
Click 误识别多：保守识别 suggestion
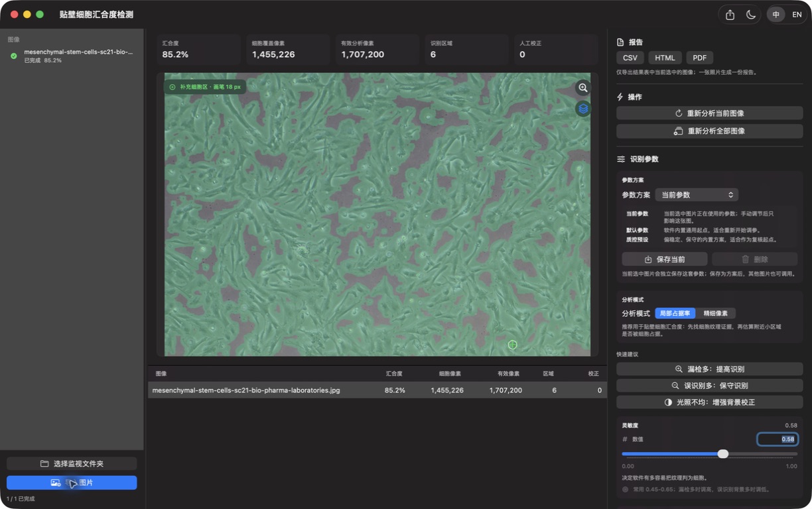[709, 386]
